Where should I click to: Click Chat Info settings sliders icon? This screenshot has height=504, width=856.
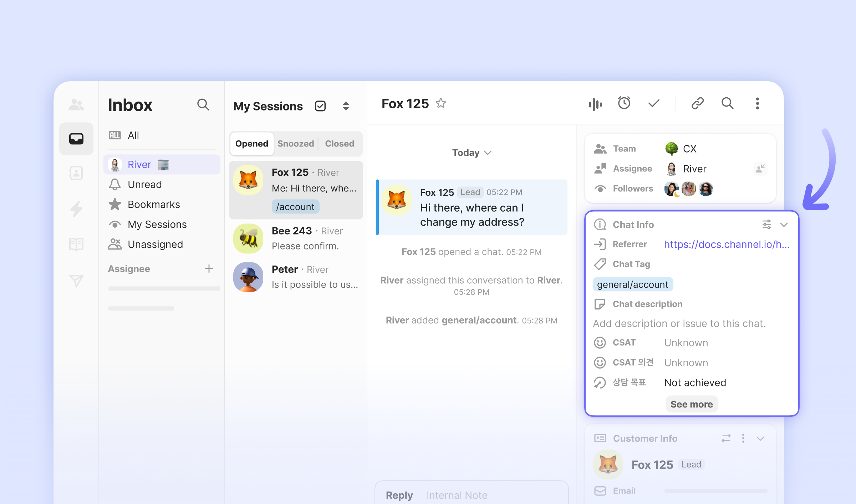[x=766, y=225]
